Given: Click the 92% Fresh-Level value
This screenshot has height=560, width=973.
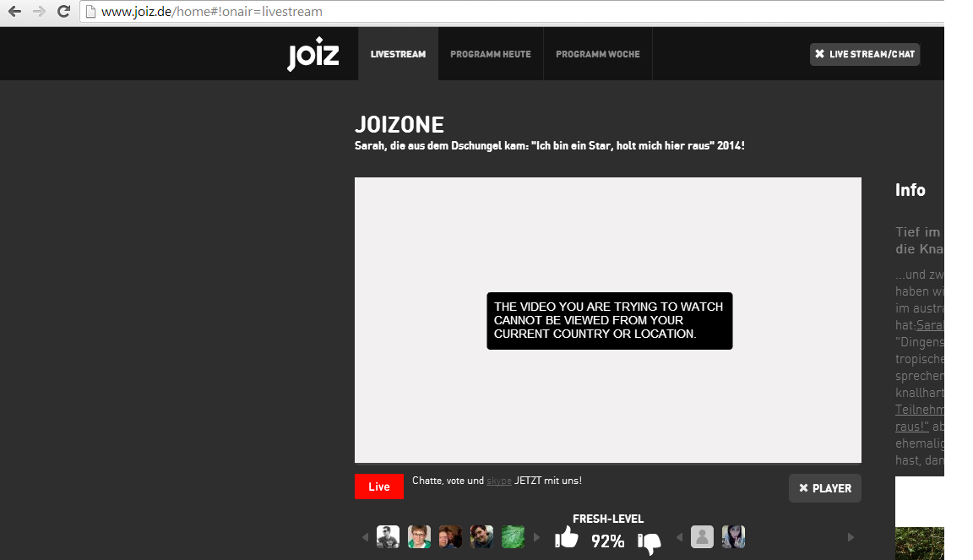Looking at the screenshot, I should 607,541.
